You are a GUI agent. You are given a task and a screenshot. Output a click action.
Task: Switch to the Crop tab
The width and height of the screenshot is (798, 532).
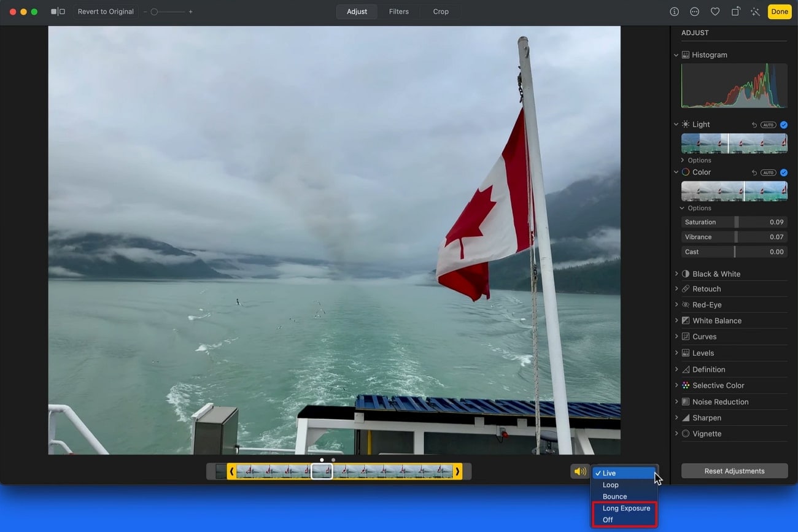441,12
